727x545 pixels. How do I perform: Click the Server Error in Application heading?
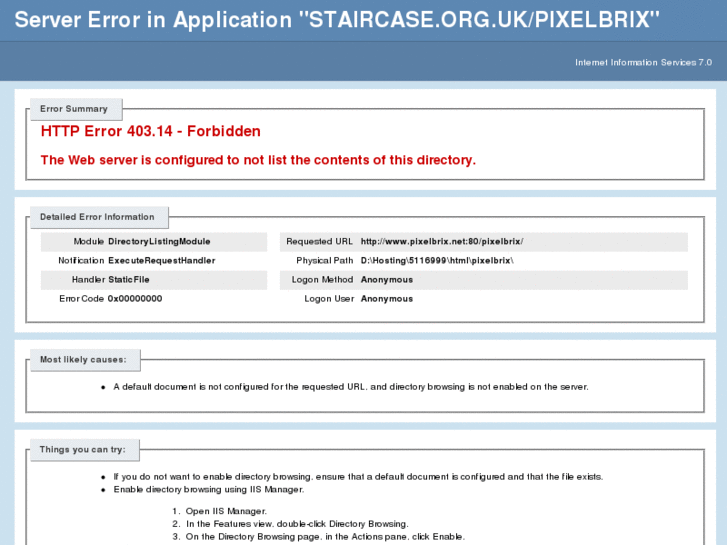pyautogui.click(x=337, y=20)
